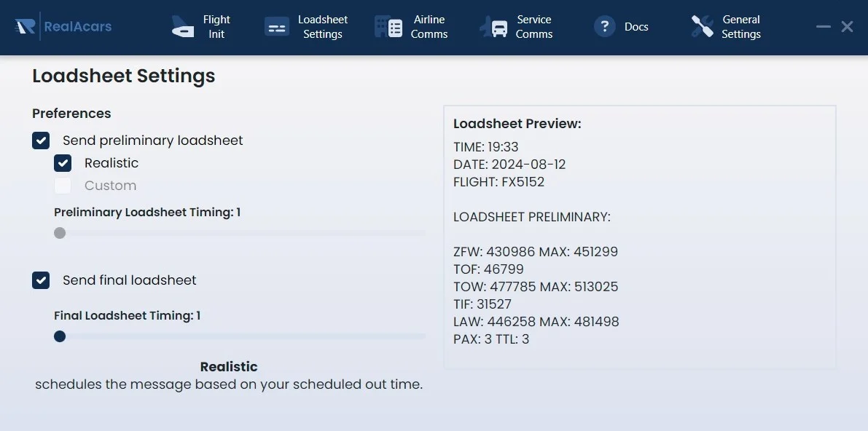This screenshot has height=431, width=868.
Task: Toggle the Realistic checkbox
Action: pyautogui.click(x=63, y=163)
